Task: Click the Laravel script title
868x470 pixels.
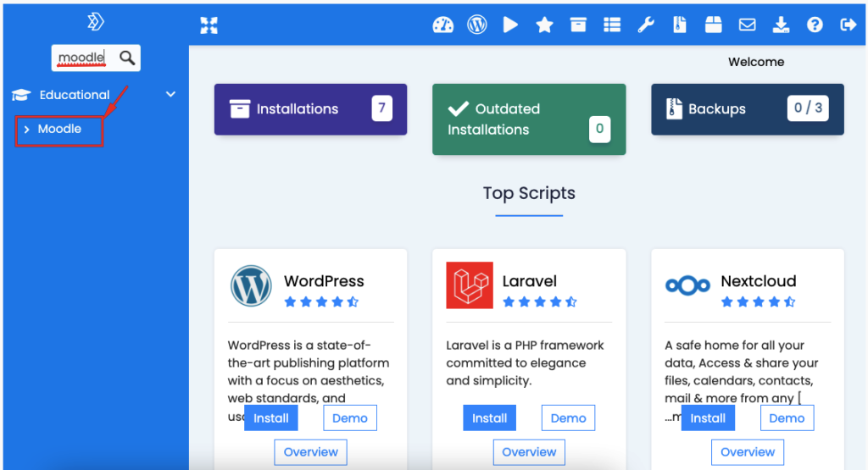Action: 529,281
